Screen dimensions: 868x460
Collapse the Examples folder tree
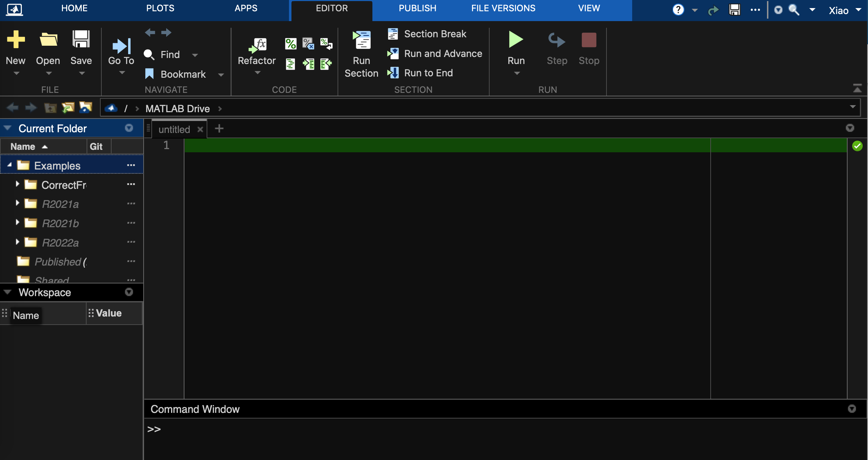pos(10,165)
